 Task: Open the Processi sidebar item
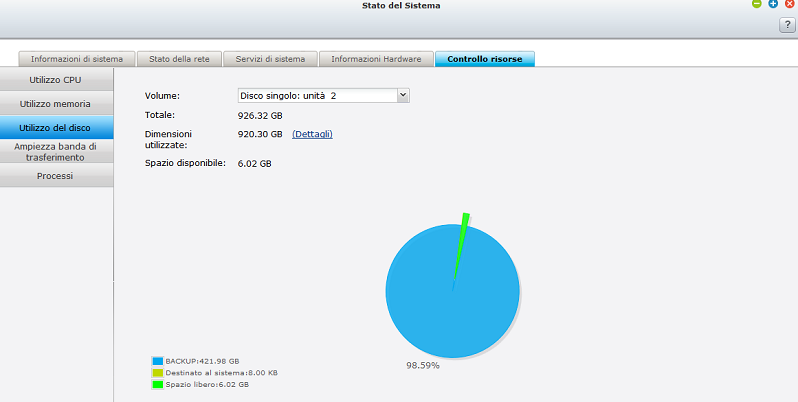56,176
